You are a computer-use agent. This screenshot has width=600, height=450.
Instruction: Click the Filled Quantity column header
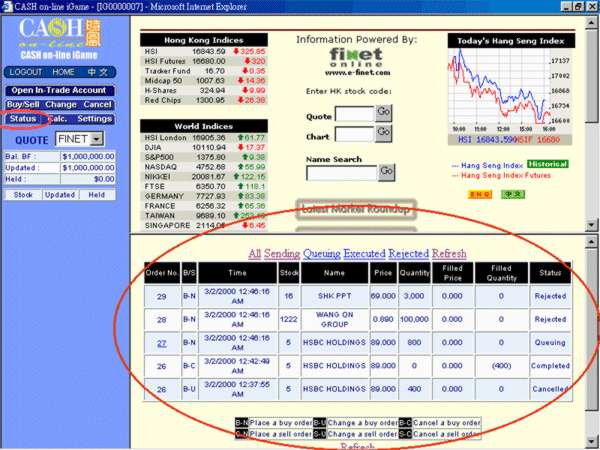[501, 273]
